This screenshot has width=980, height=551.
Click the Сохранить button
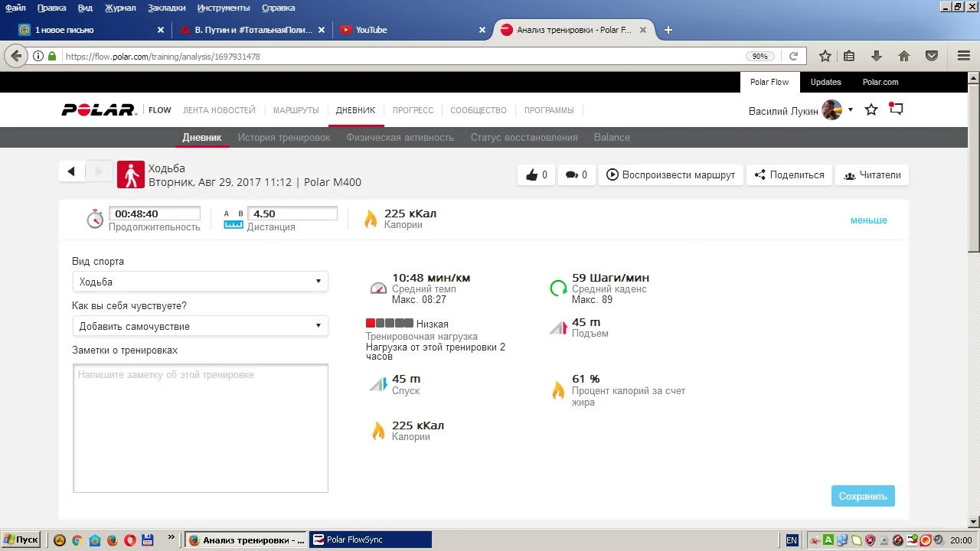pyautogui.click(x=863, y=496)
